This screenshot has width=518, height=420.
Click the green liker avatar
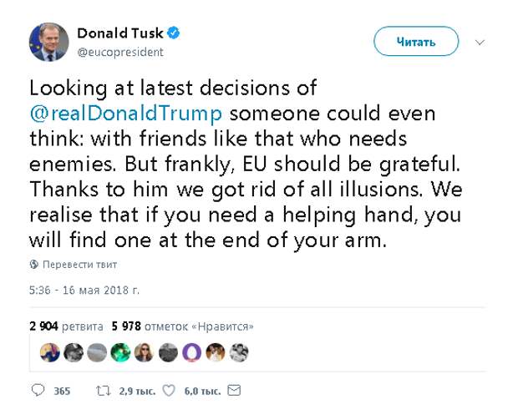pyautogui.click(x=120, y=352)
